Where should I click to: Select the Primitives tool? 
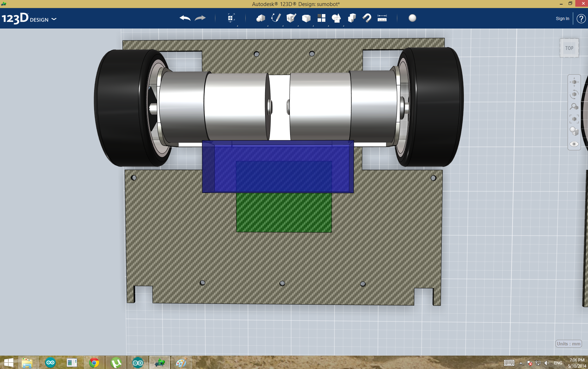(261, 18)
